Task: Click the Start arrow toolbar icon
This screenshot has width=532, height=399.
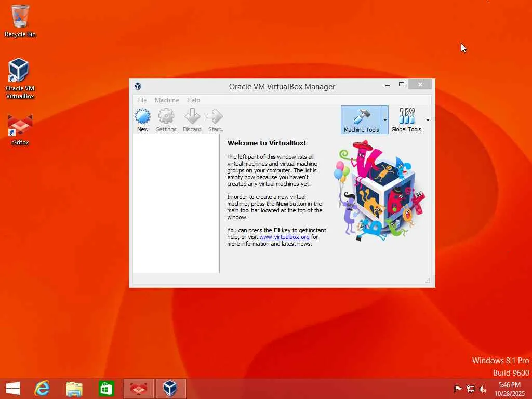Action: [x=215, y=120]
